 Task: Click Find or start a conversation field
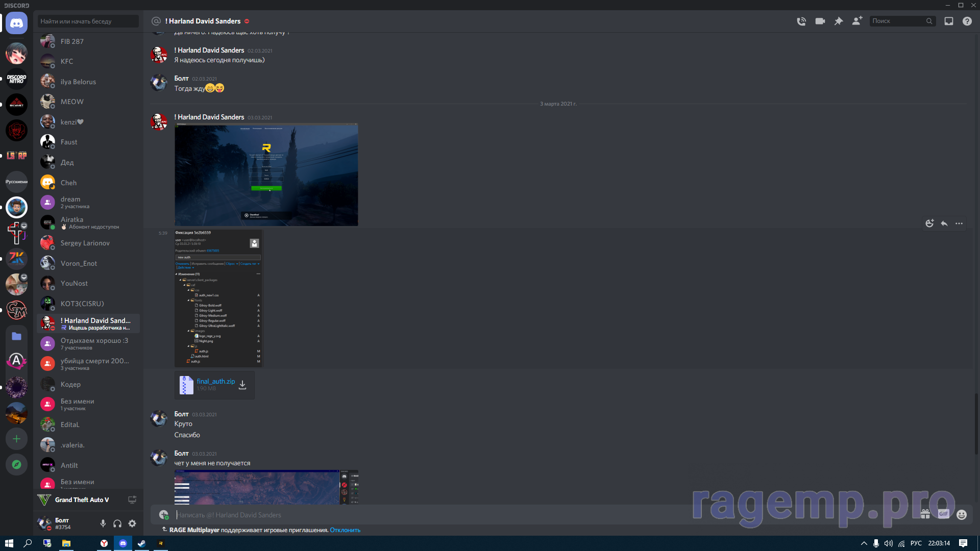[88, 21]
